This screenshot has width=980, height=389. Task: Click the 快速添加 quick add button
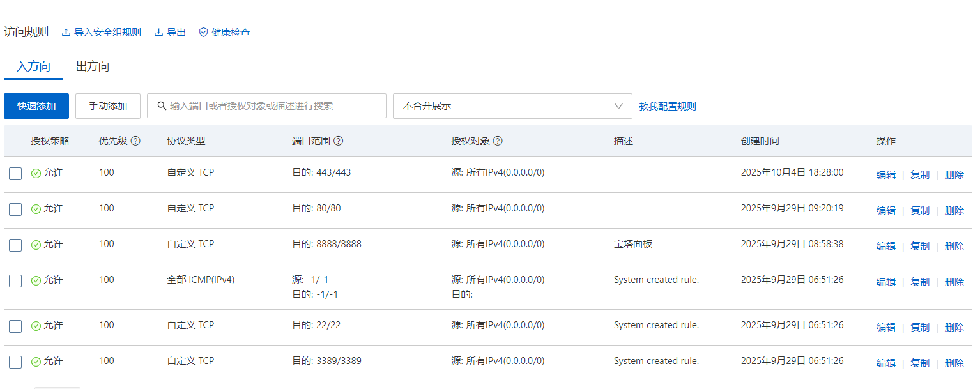tap(36, 106)
